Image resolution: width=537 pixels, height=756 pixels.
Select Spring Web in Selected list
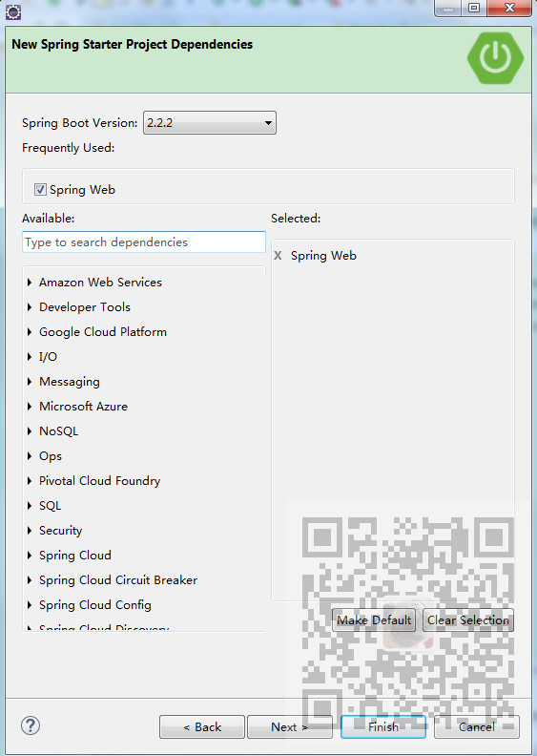click(x=323, y=256)
